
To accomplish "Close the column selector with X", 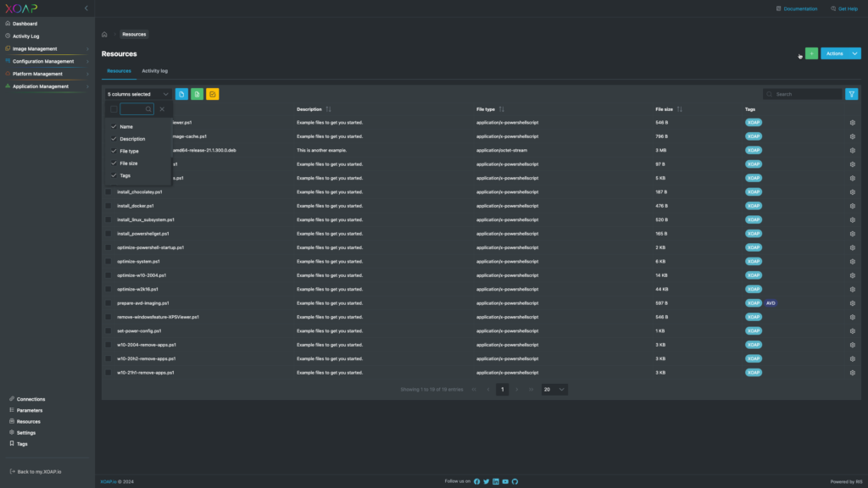I will [162, 109].
